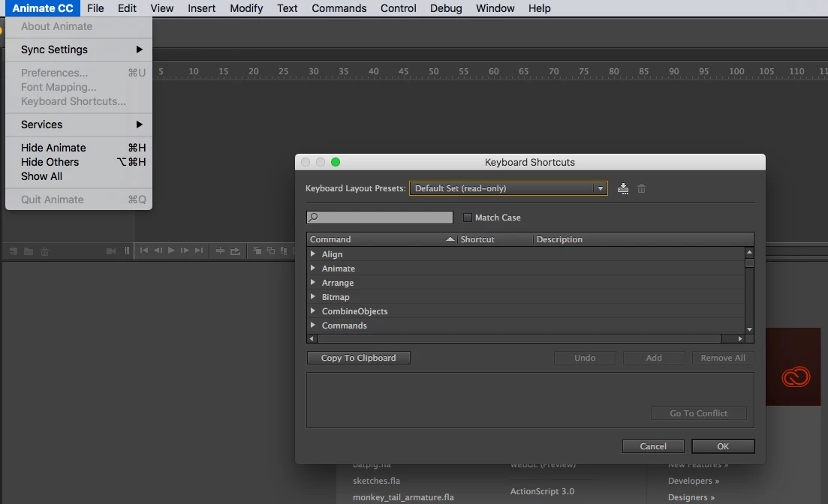Viewport: 828px width, 504px height.
Task: Click the Delete layer trash icon in timeline
Action: click(45, 252)
